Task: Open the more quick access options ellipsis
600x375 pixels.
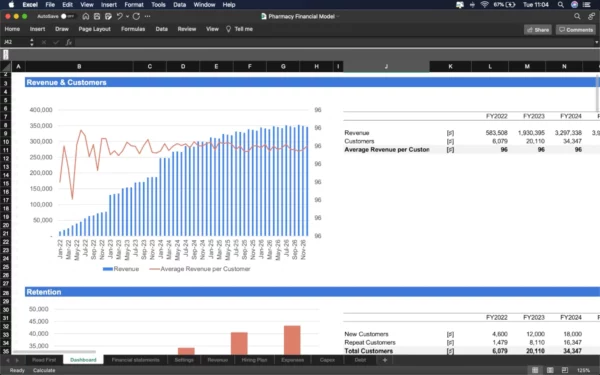Action: pos(147,16)
